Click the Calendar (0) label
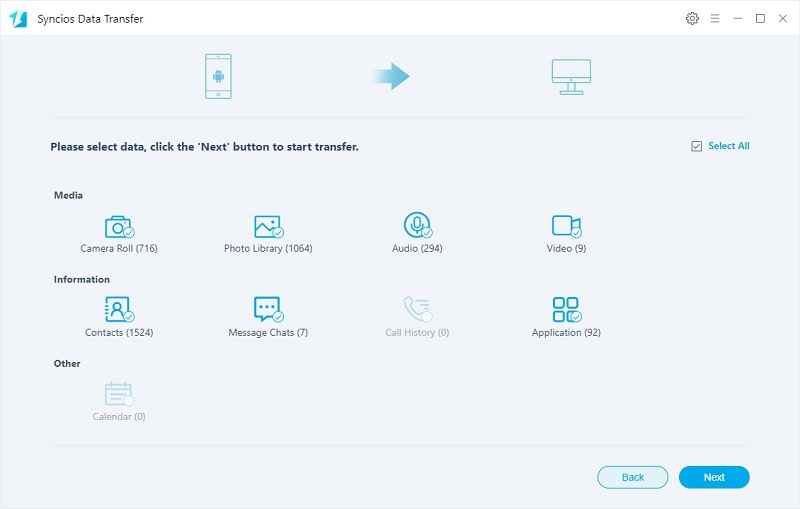 coord(119,417)
